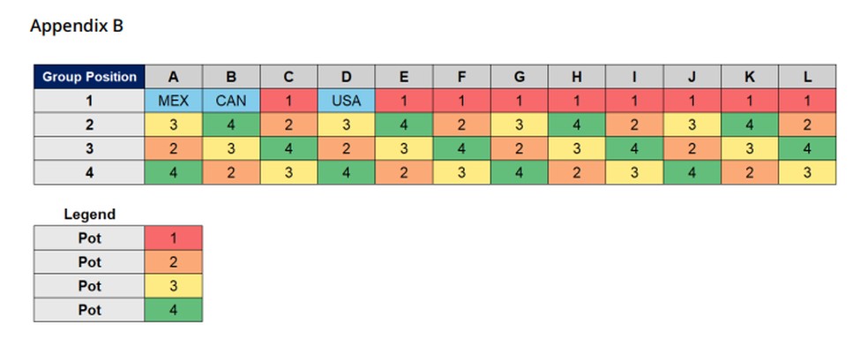
Task: Click the green 4 cell in column A
Action: click(174, 173)
